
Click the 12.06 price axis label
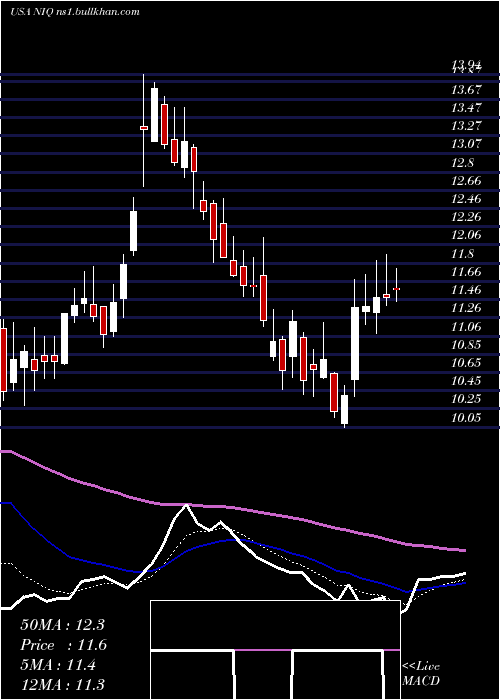(x=466, y=235)
